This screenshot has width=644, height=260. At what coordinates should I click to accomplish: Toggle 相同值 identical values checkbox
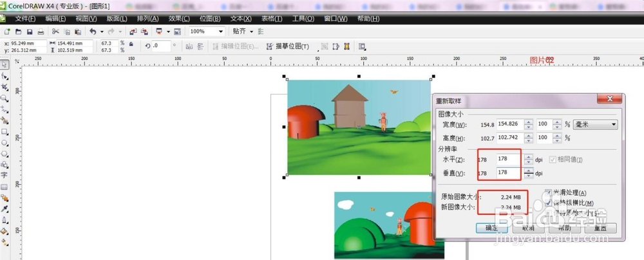[x=552, y=160]
